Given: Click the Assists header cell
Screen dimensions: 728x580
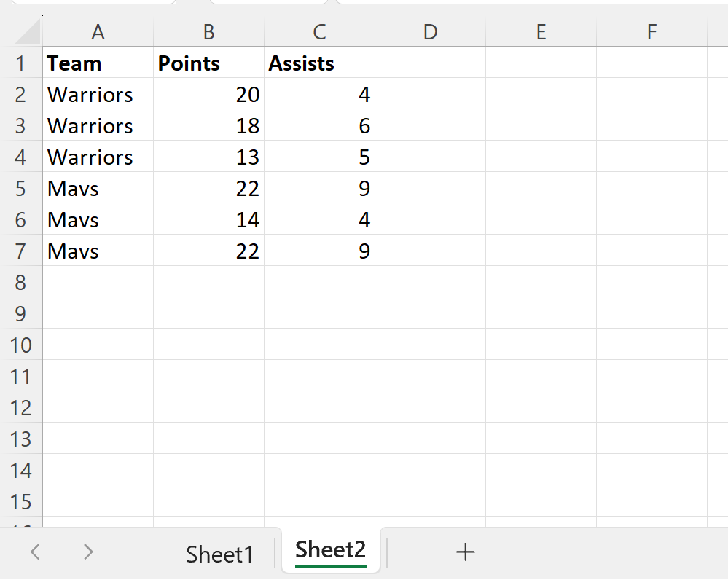Looking at the screenshot, I should 319,63.
